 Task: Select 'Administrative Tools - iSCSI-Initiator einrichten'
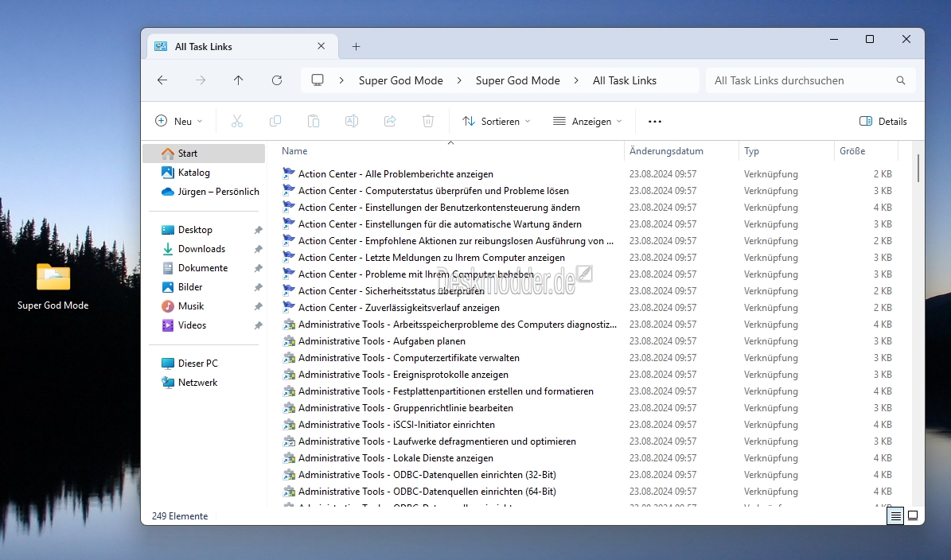point(396,425)
